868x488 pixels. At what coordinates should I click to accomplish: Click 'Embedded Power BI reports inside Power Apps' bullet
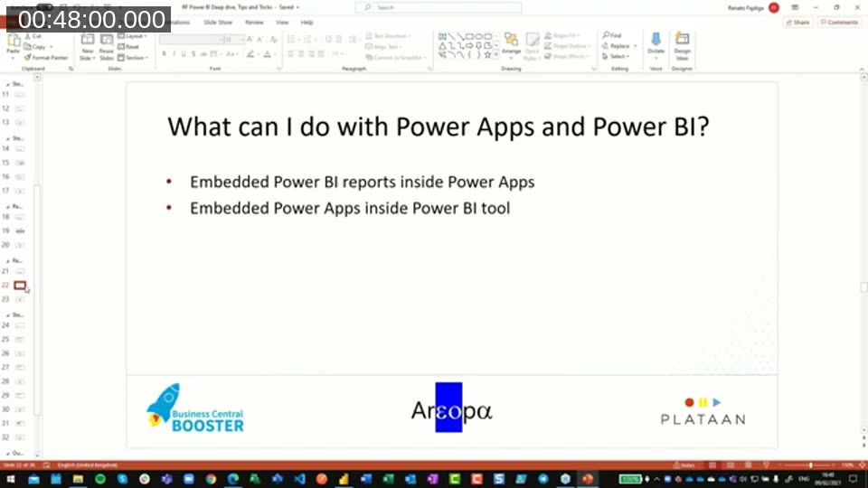click(x=362, y=182)
